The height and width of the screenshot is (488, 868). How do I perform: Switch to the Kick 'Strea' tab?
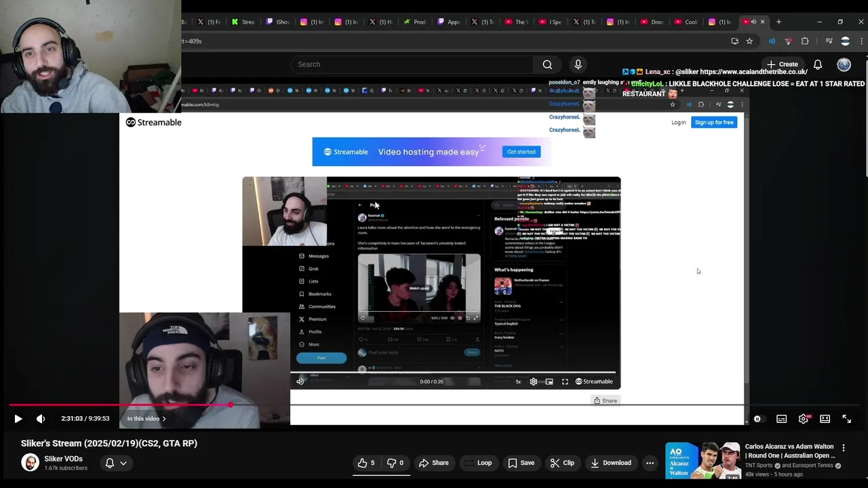coord(243,22)
